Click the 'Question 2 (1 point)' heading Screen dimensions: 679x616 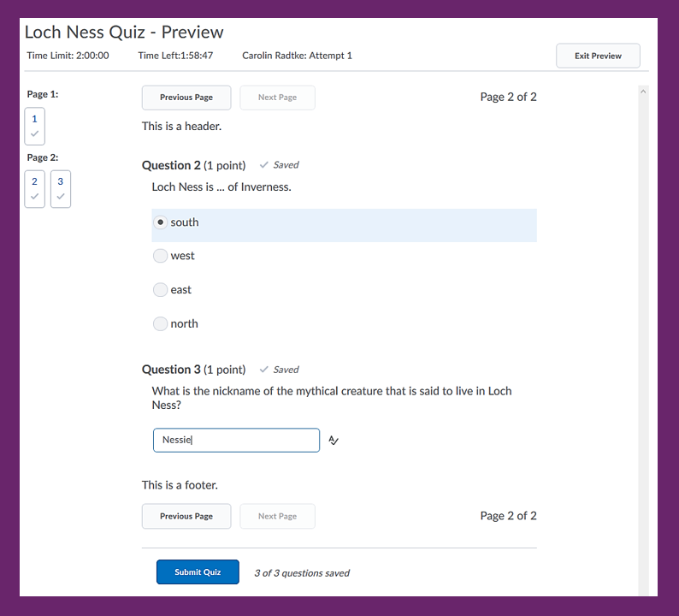click(193, 165)
